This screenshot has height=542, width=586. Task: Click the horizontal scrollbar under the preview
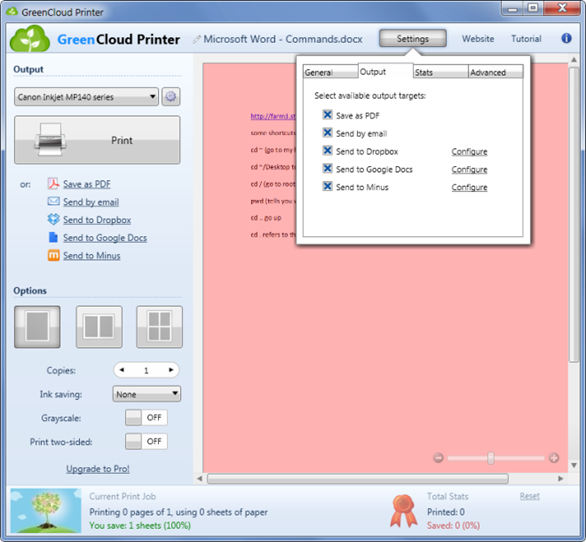358,478
